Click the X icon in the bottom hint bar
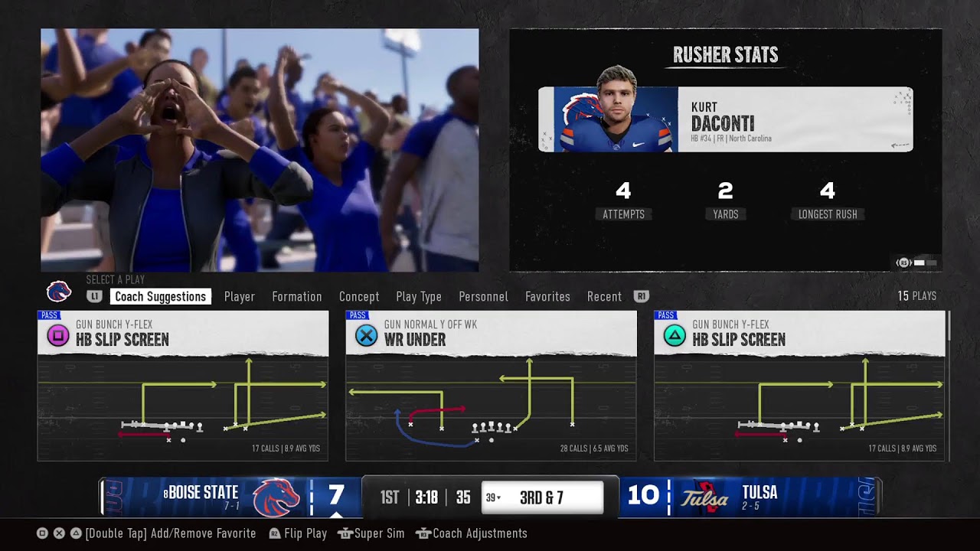 point(59,533)
